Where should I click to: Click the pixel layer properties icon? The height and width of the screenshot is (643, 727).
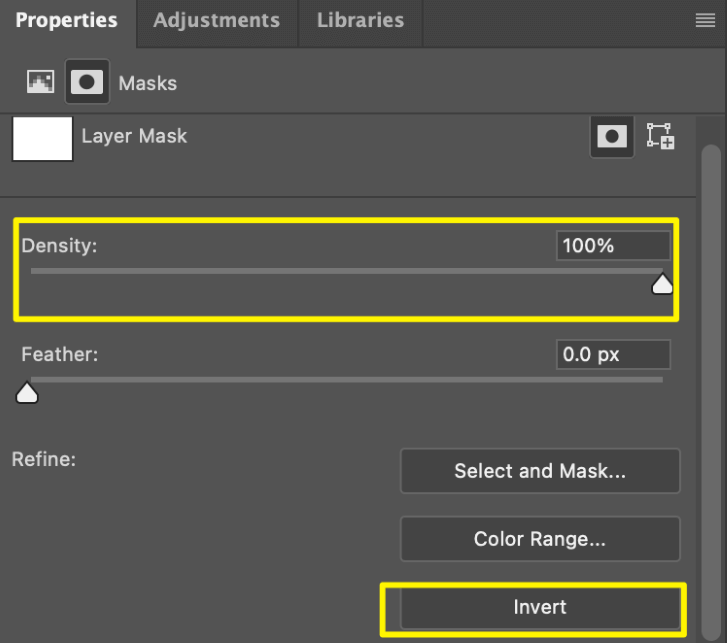tap(40, 82)
